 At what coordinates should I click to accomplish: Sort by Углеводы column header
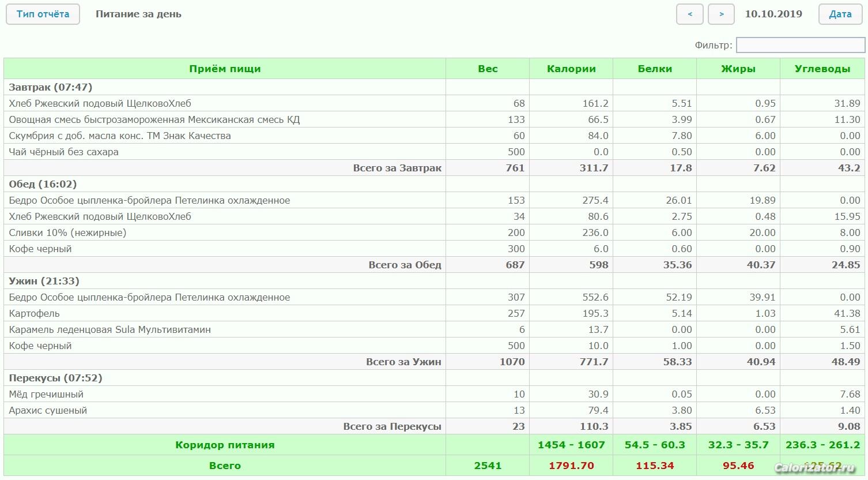coord(822,69)
